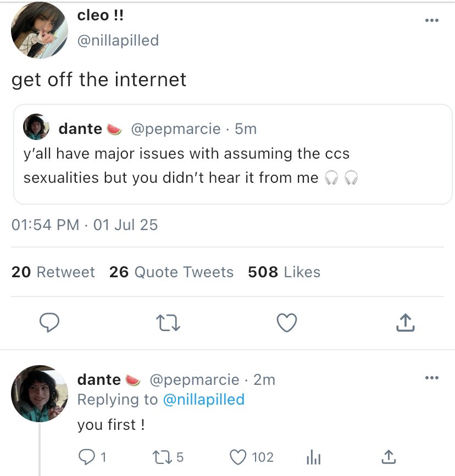Image resolution: width=455 pixels, height=476 pixels.
Task: Click the 01:54 PM timestamp
Action: pos(45,225)
